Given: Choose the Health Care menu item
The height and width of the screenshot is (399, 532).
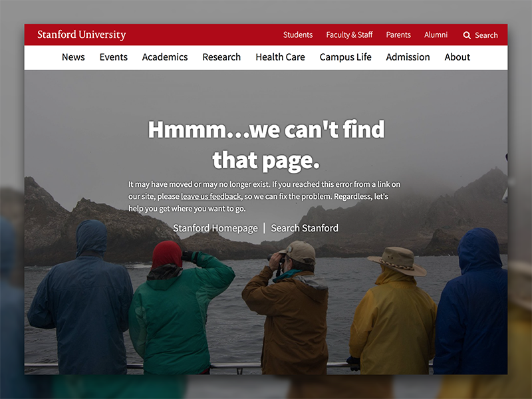Looking at the screenshot, I should coord(280,57).
